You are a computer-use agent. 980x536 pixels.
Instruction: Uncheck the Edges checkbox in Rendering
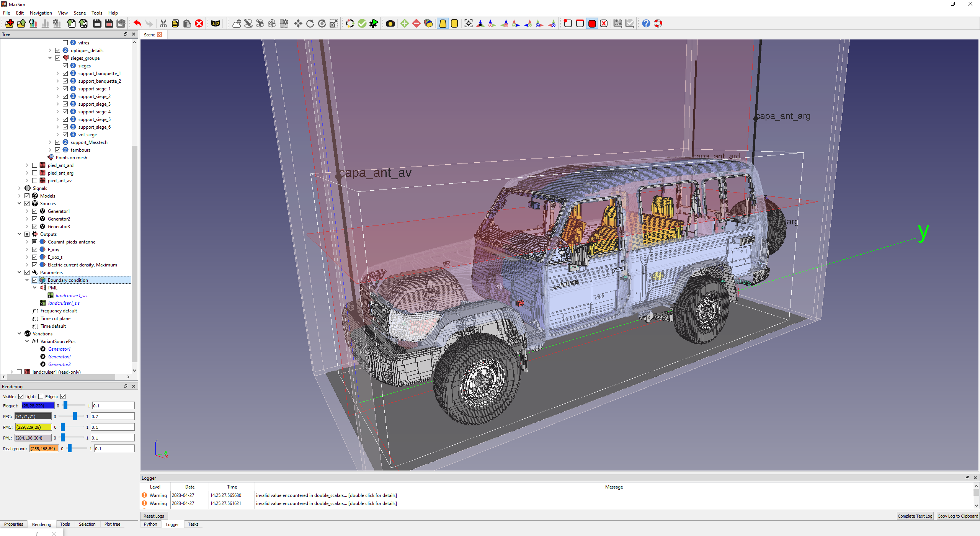63,397
